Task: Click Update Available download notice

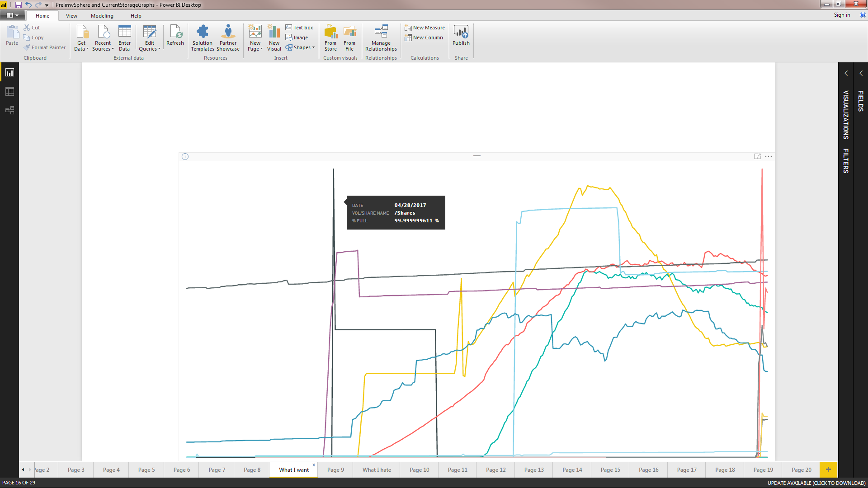Action: pyautogui.click(x=816, y=483)
